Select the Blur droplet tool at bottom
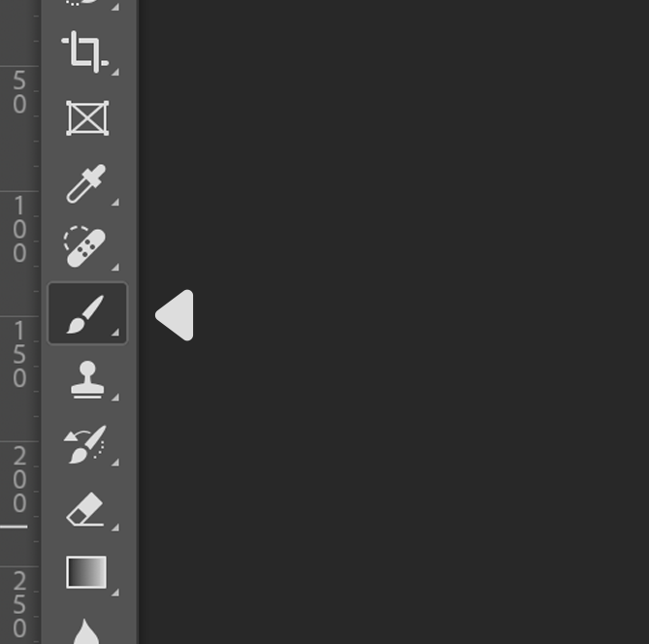Viewport: 649px width, 644px height. [x=86, y=631]
